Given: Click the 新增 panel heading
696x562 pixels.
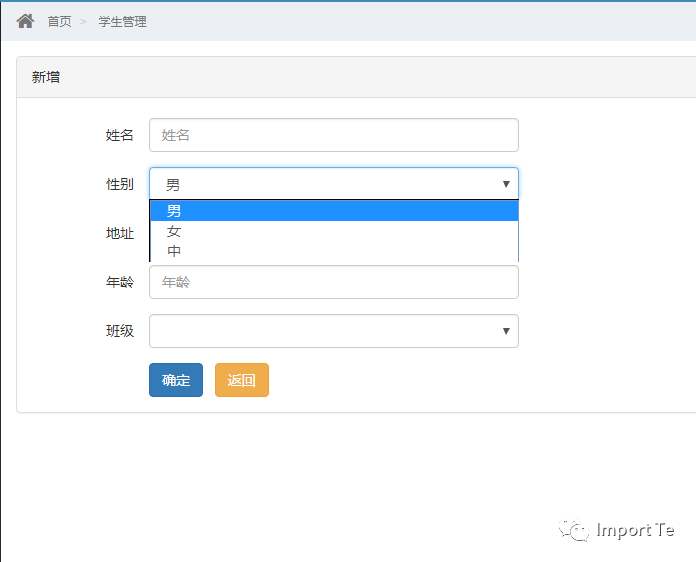Looking at the screenshot, I should [x=46, y=77].
